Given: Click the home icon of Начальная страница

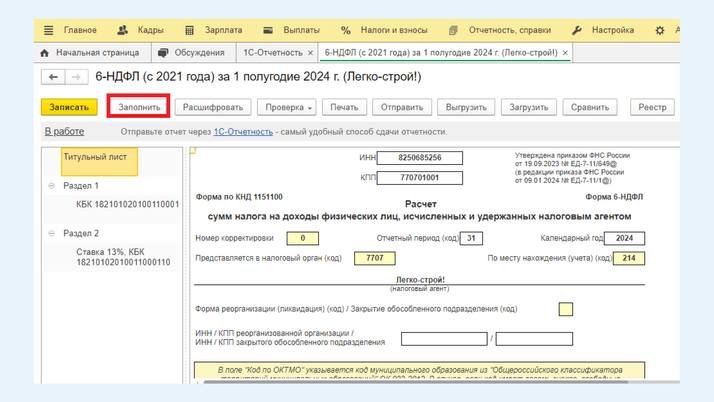Looking at the screenshot, I should click(x=45, y=53).
